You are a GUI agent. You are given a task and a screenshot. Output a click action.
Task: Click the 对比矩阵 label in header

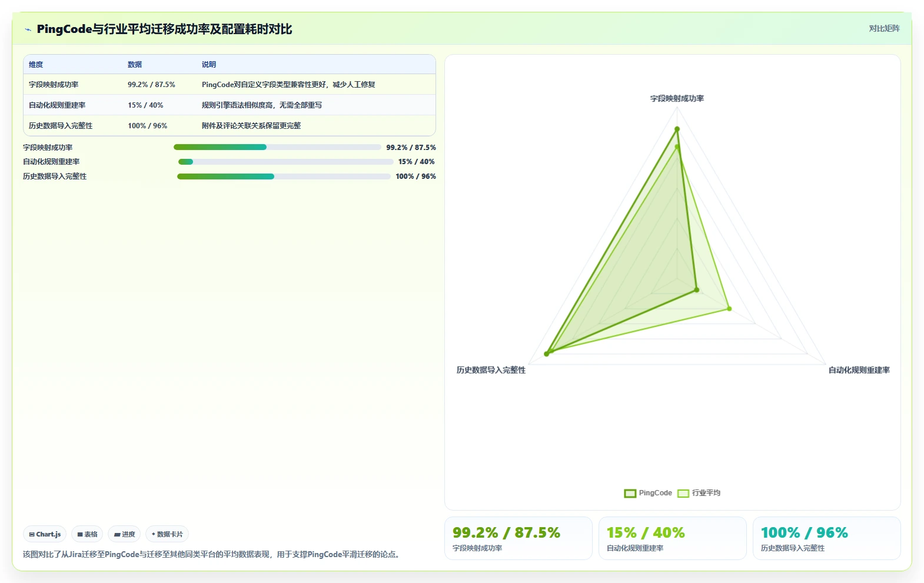[x=884, y=28]
